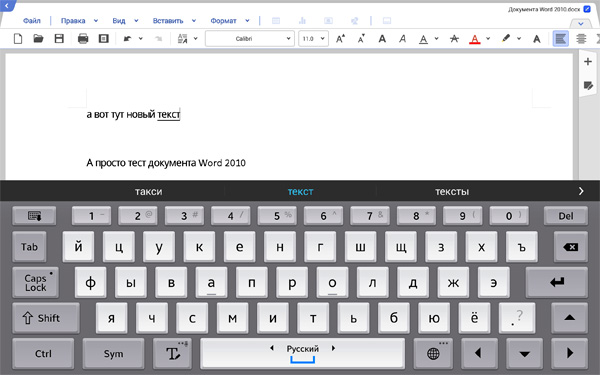This screenshot has height=375, width=600.
Task: Select the highlighter pen tool
Action: [x=506, y=38]
